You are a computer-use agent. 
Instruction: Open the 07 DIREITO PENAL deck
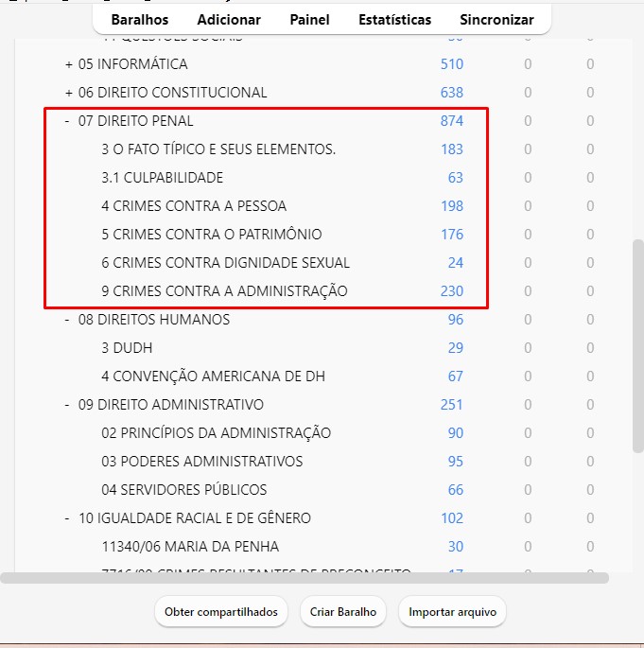click(x=135, y=121)
